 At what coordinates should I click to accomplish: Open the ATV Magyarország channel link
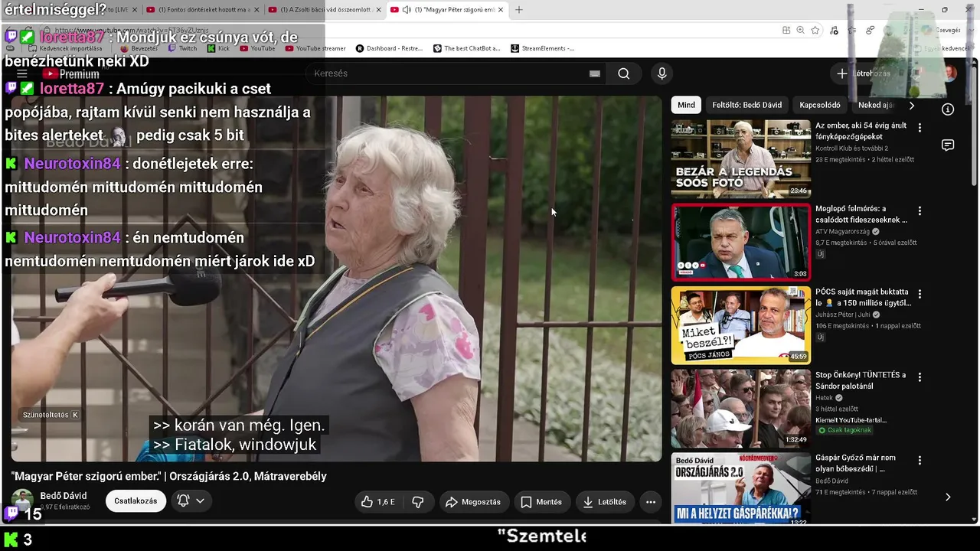click(842, 231)
